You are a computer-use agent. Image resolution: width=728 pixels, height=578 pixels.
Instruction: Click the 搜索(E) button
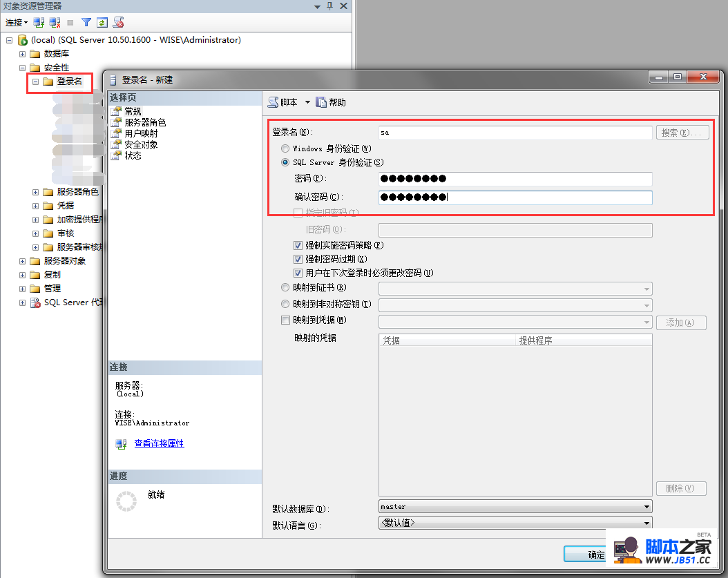point(681,132)
